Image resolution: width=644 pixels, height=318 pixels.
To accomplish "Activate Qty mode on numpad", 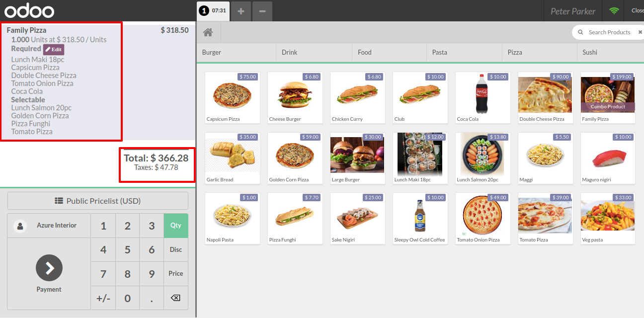I will tap(176, 226).
